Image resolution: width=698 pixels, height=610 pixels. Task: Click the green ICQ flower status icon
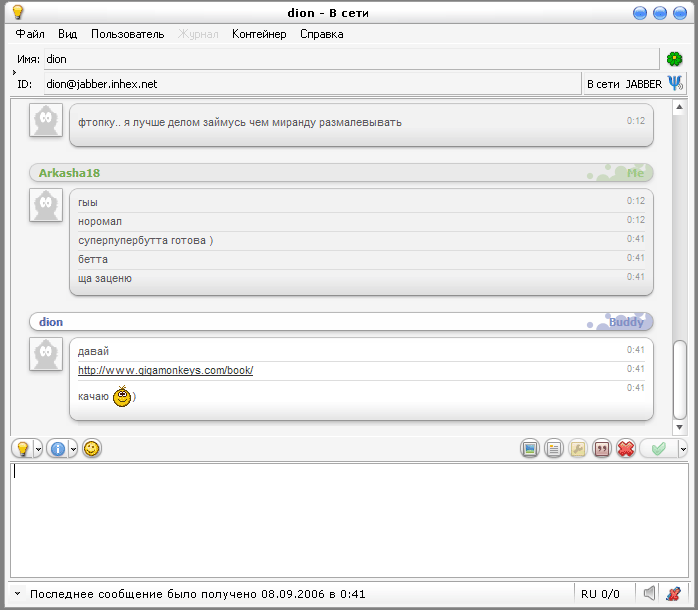click(674, 59)
